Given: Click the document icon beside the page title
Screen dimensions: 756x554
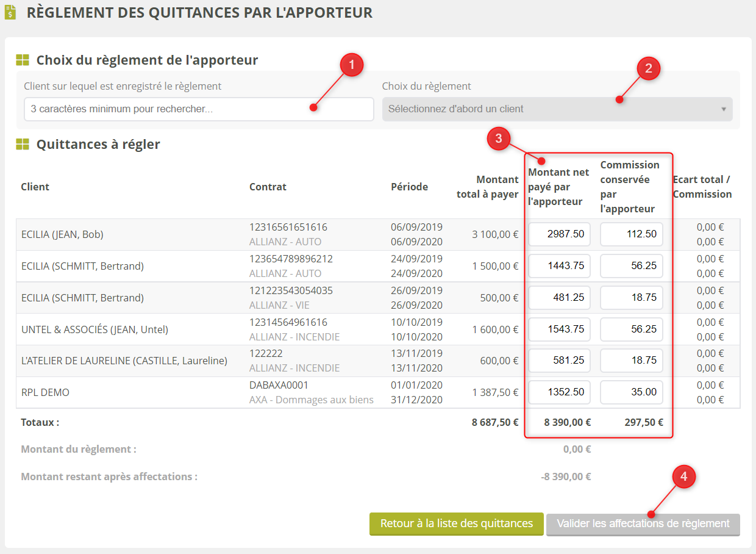Looking at the screenshot, I should point(10,12).
